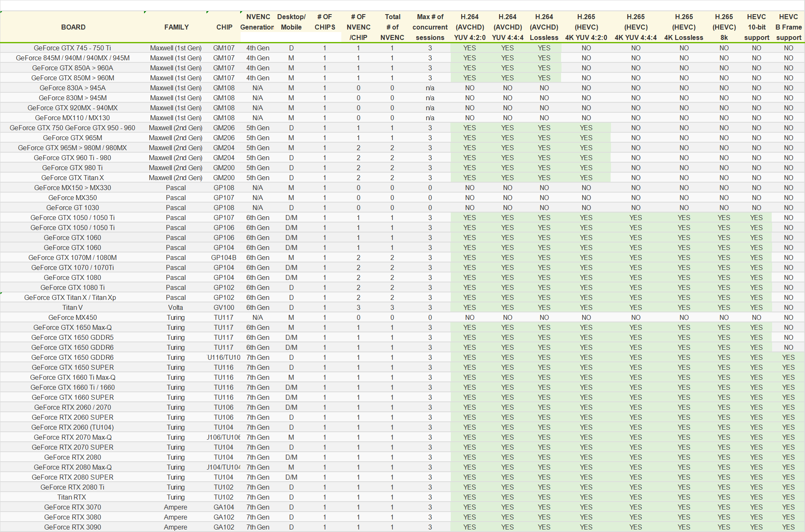Click the GA104 chip cell
This screenshot has height=532, width=805.
[224, 507]
